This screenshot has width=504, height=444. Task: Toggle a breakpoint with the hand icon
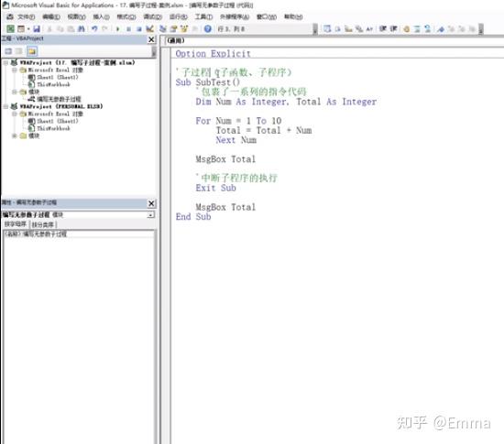[407, 29]
